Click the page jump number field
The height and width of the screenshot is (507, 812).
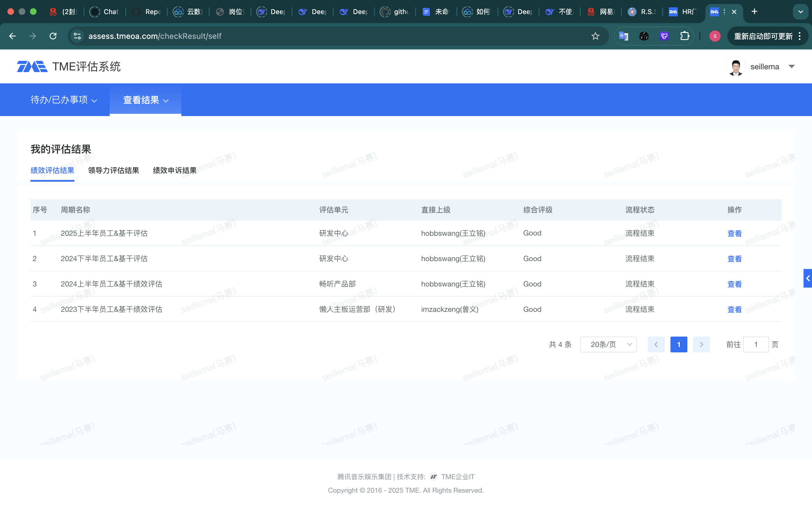pyautogui.click(x=756, y=344)
